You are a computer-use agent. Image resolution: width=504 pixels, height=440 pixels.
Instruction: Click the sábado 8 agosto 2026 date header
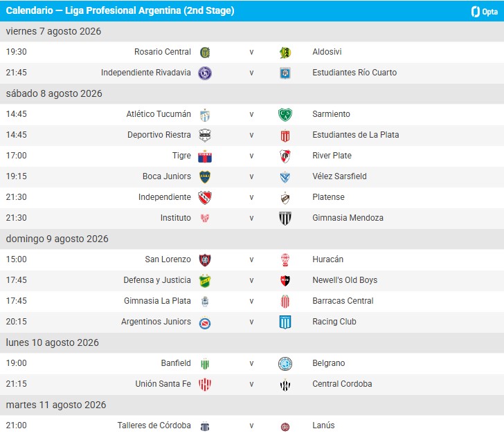click(252, 93)
